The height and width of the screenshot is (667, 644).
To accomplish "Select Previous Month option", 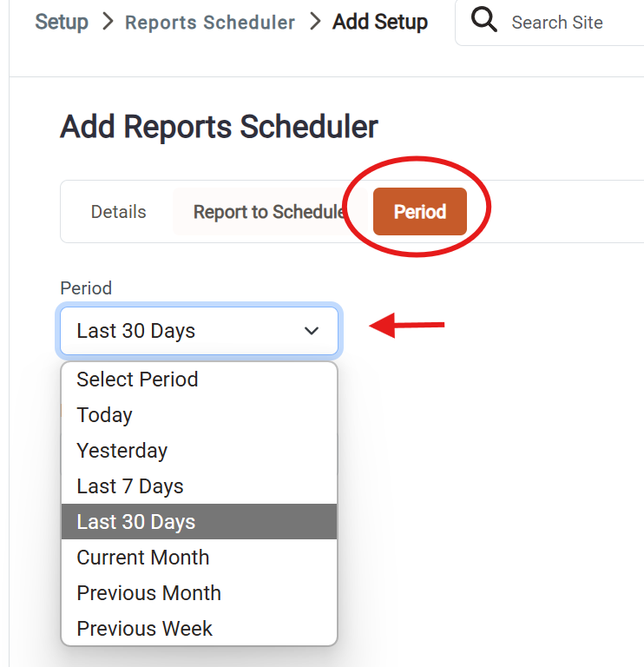I will (200, 593).
